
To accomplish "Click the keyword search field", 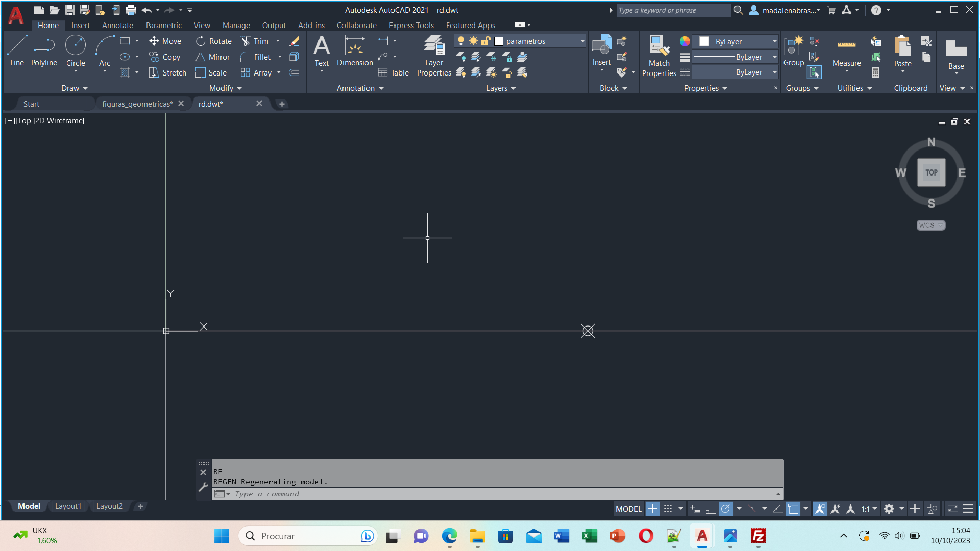I will [673, 10].
